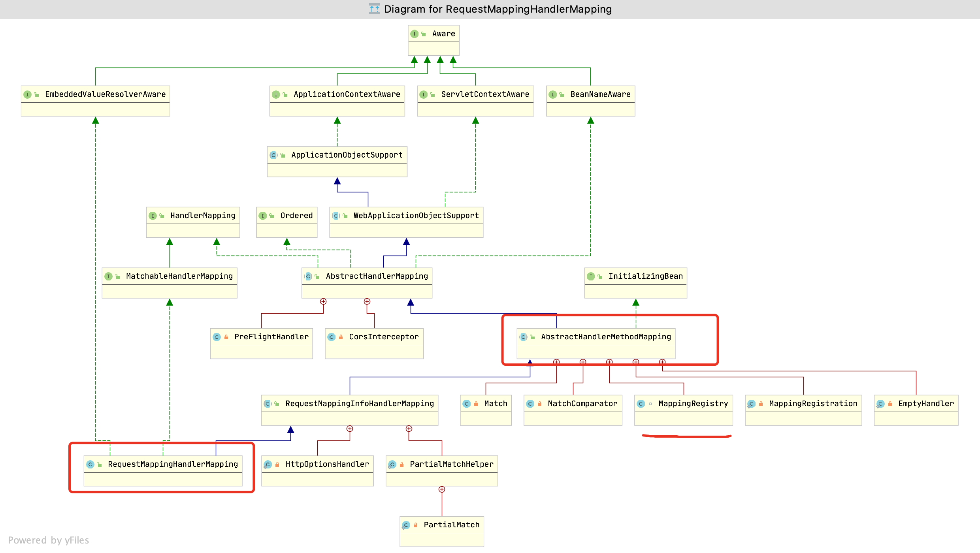980x553 pixels.
Task: Select the RequestMappingInfoHandlerMapping label
Action: click(360, 404)
